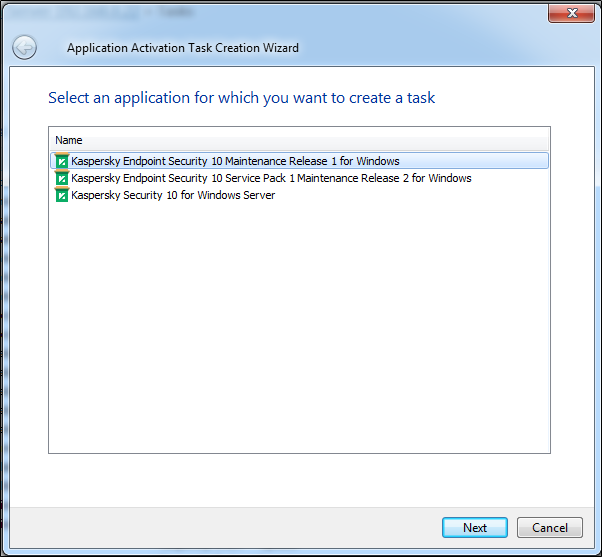The height and width of the screenshot is (557, 602).
Task: Click the icon for Endpoint Security Maintenance Release 1
Action: tap(62, 161)
